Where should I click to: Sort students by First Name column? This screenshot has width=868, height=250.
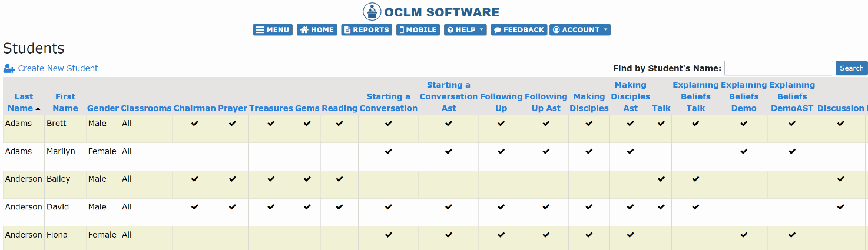tap(65, 102)
